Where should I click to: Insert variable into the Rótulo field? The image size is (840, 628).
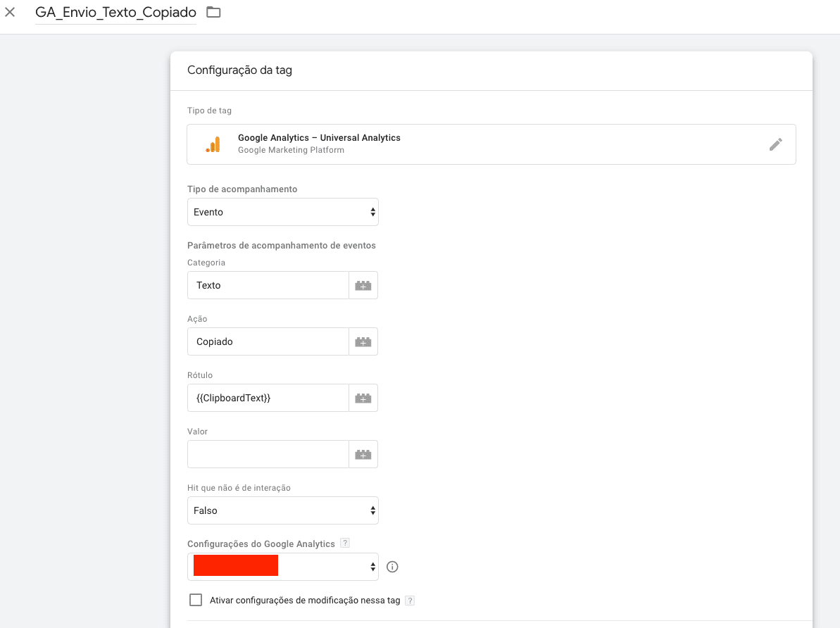pyautogui.click(x=363, y=398)
